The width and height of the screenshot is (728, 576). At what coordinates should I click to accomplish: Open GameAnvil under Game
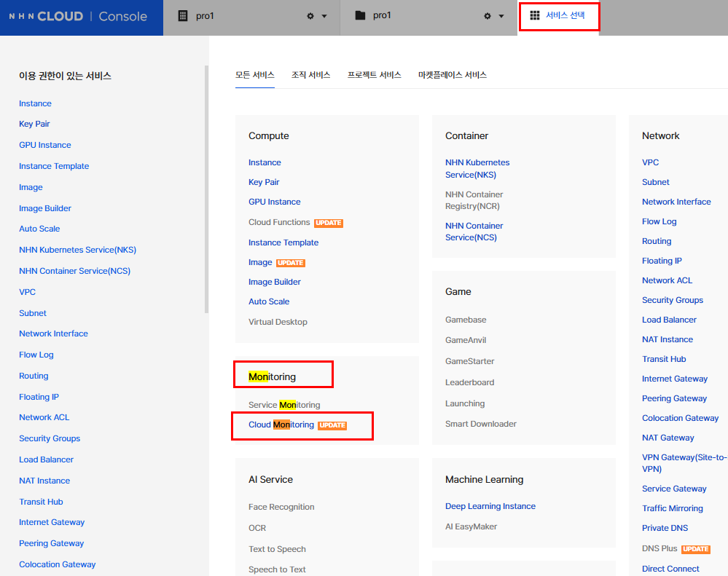coord(466,340)
